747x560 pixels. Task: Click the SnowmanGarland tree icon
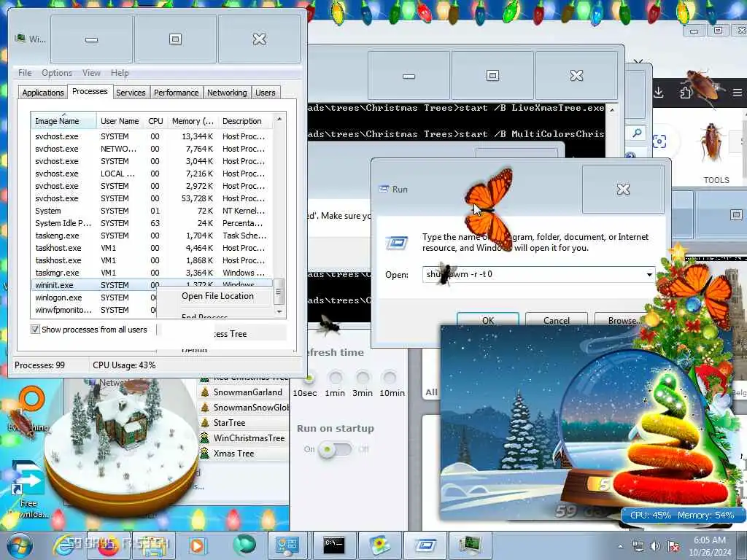click(205, 392)
